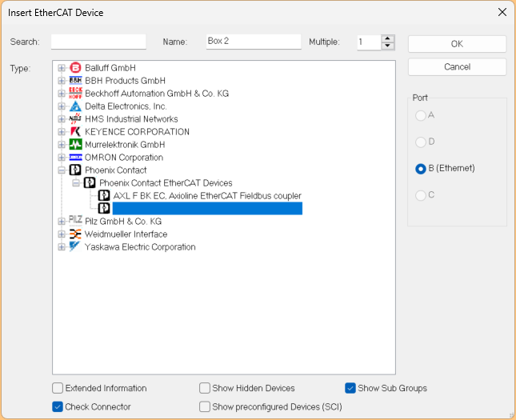
Task: Select the HMS Industrial Networks row
Action: [131, 119]
